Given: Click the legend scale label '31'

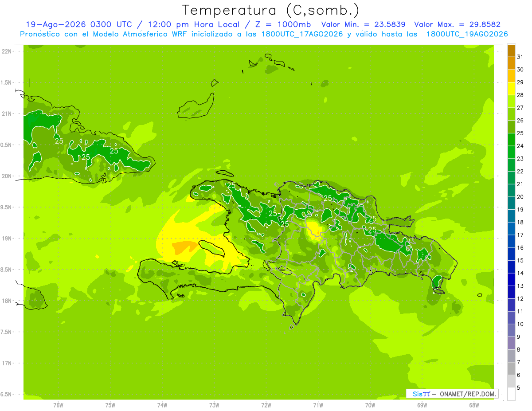Looking at the screenshot, I should (520, 57).
